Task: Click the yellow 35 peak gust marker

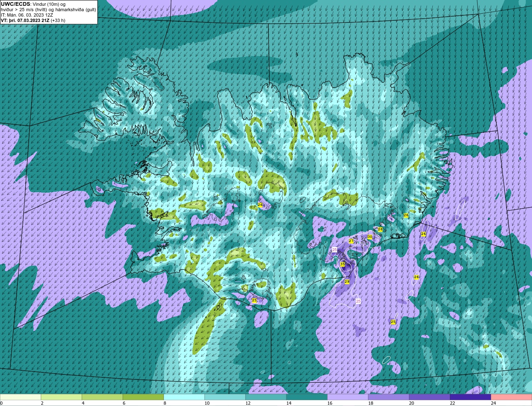Action: (x=342, y=264)
